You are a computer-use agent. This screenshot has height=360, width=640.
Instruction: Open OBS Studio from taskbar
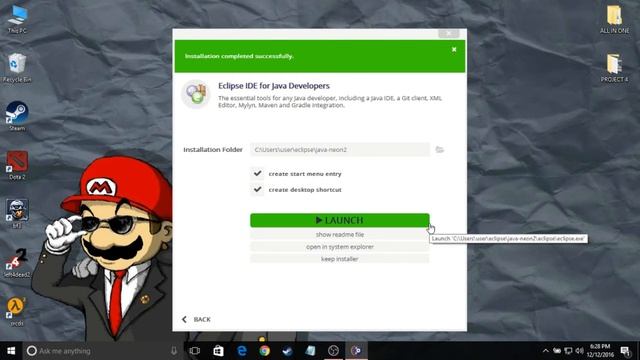(333, 351)
